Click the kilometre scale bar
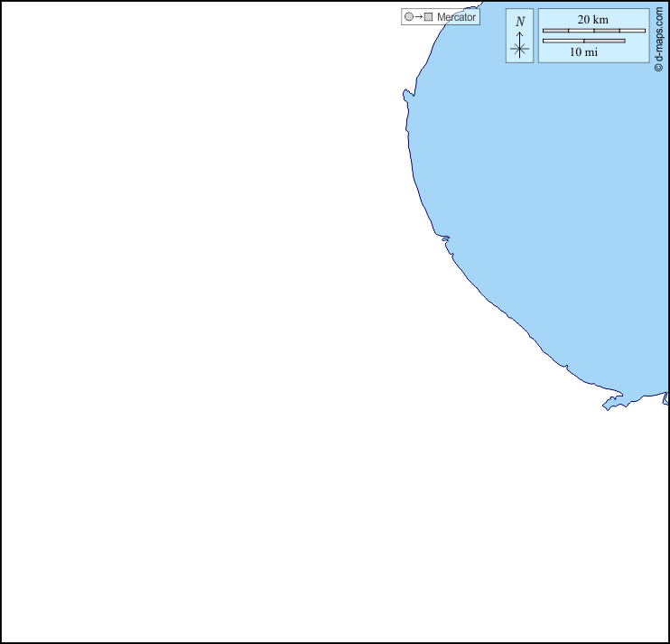 593,31
